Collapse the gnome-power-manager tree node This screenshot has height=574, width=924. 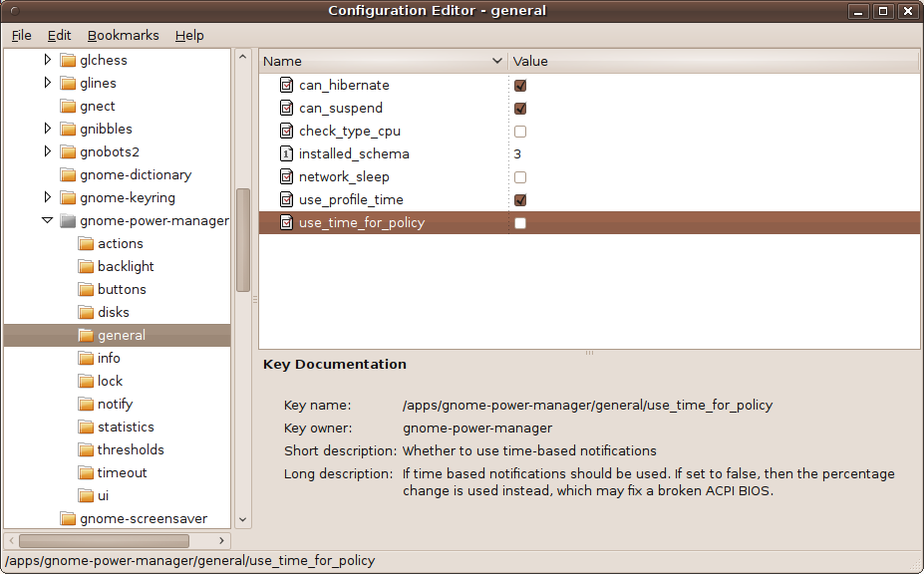tap(48, 220)
